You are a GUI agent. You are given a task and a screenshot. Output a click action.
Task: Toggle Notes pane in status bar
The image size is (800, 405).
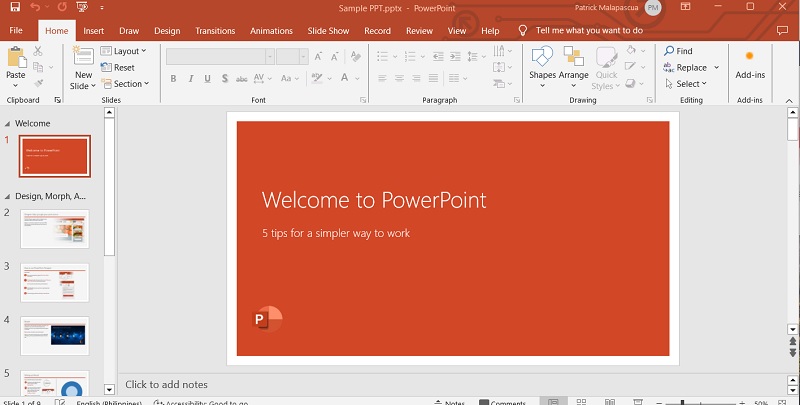point(449,402)
